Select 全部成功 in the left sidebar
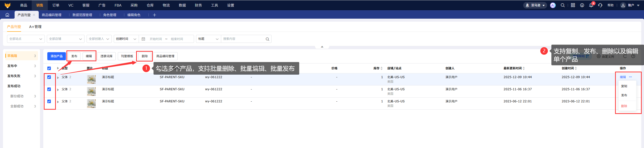The height and width of the screenshot is (148, 644). (21, 106)
